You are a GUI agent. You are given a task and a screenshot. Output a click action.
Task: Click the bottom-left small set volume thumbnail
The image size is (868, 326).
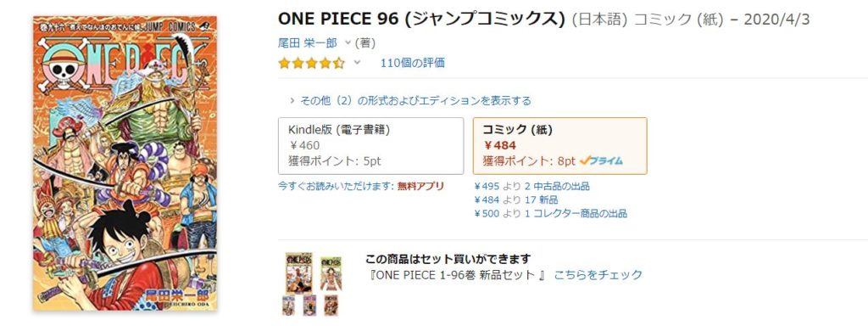coord(288,306)
